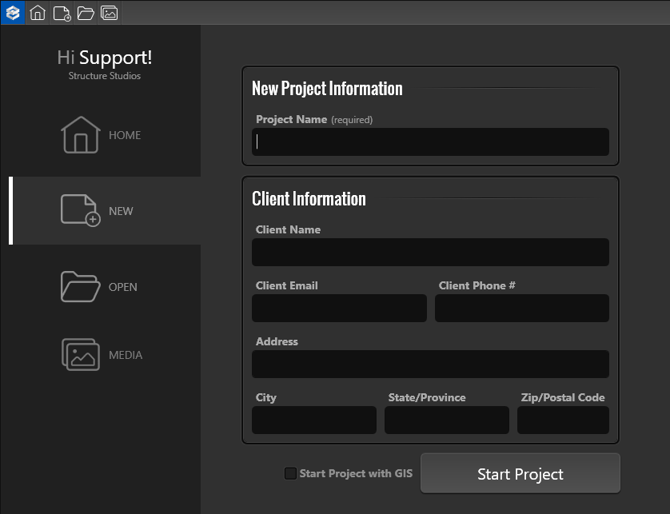
Task: Select the Client Email text box
Action: (339, 308)
